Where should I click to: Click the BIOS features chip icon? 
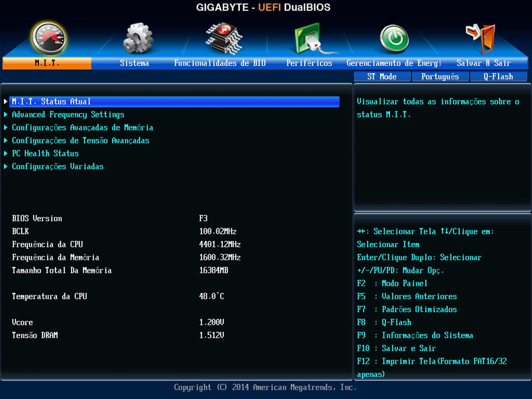point(224,38)
